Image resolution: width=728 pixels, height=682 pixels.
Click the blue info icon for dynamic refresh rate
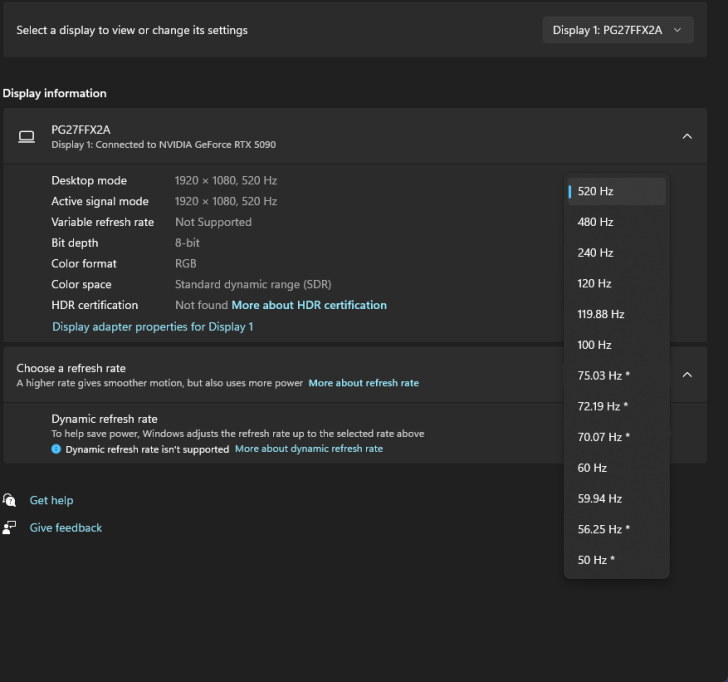[56, 449]
